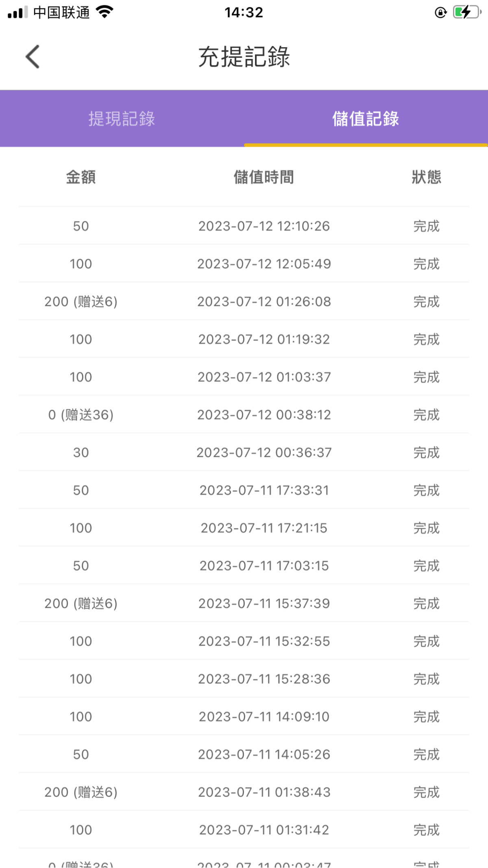488x868 pixels.
Task: Tap the back arrow icon
Action: 33,57
